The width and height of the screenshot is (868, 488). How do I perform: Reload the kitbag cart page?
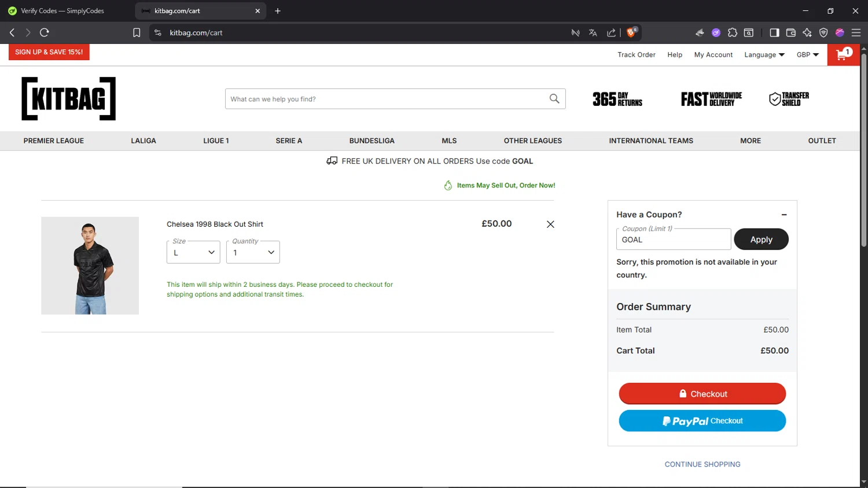click(45, 32)
